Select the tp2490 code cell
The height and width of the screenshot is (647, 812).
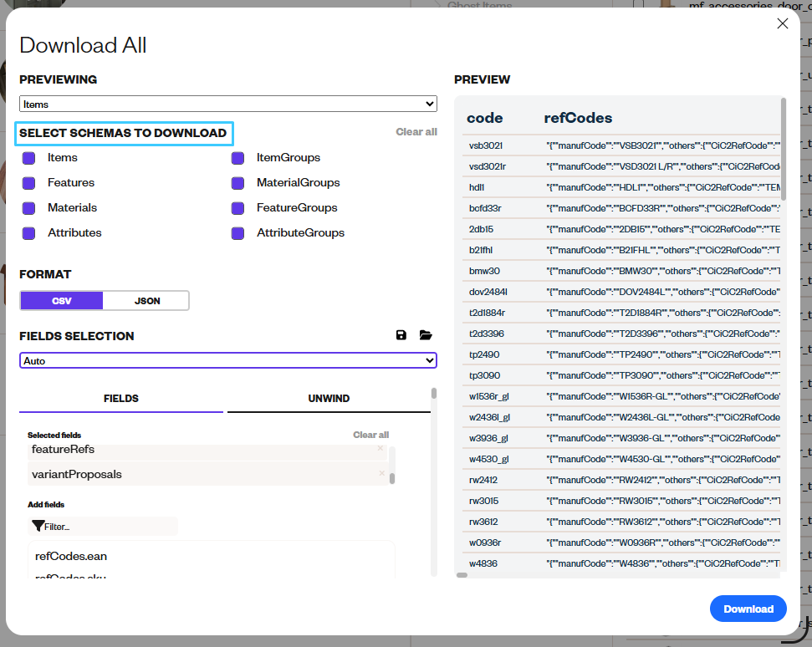point(484,354)
